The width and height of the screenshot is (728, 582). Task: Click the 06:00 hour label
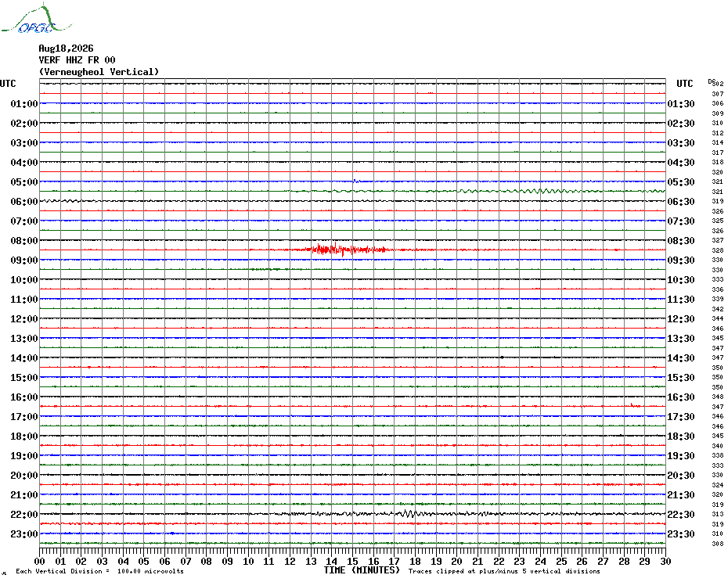click(x=24, y=201)
